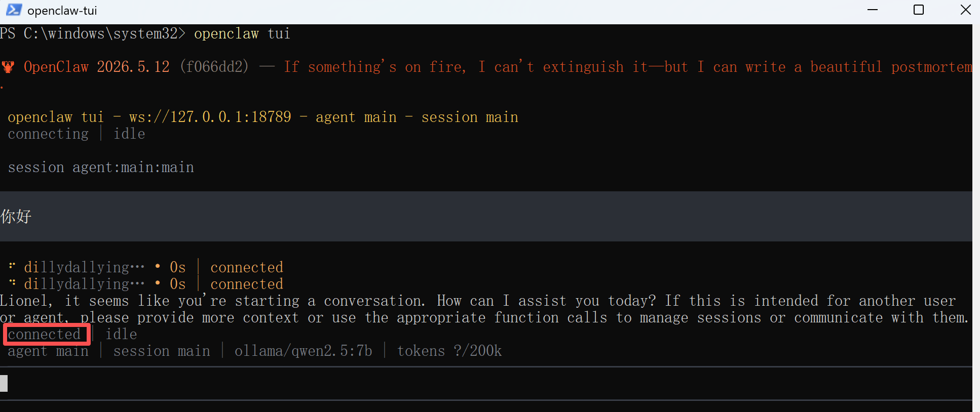Click the tokens ?/200k indicator
Screen dimensions: 980x412
[x=449, y=351]
